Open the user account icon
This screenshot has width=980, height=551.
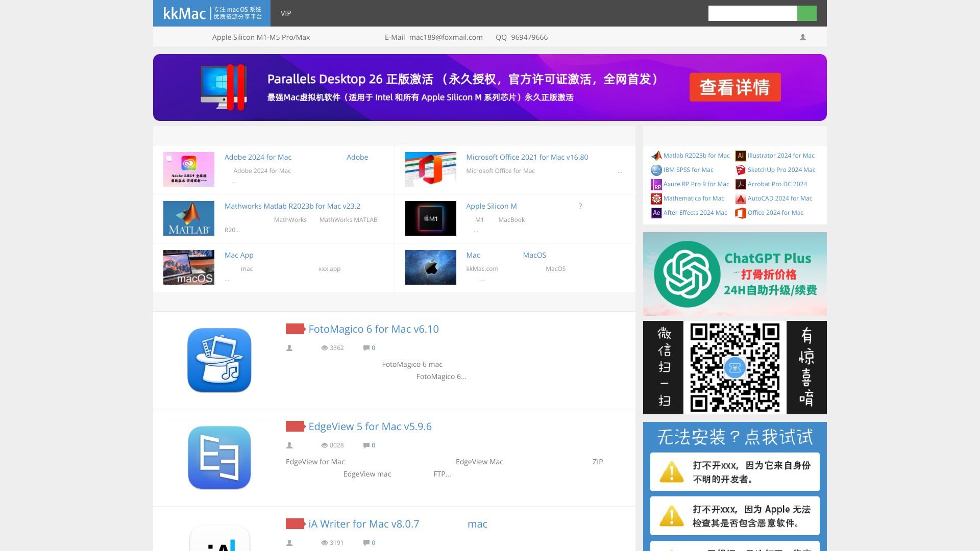(803, 37)
